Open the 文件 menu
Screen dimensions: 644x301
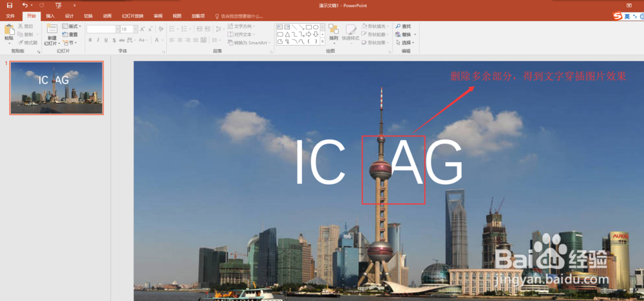click(10, 16)
